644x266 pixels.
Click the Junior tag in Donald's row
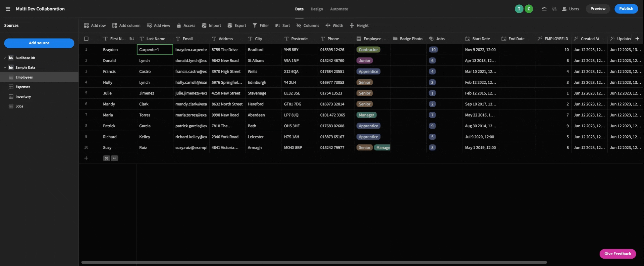point(365,60)
